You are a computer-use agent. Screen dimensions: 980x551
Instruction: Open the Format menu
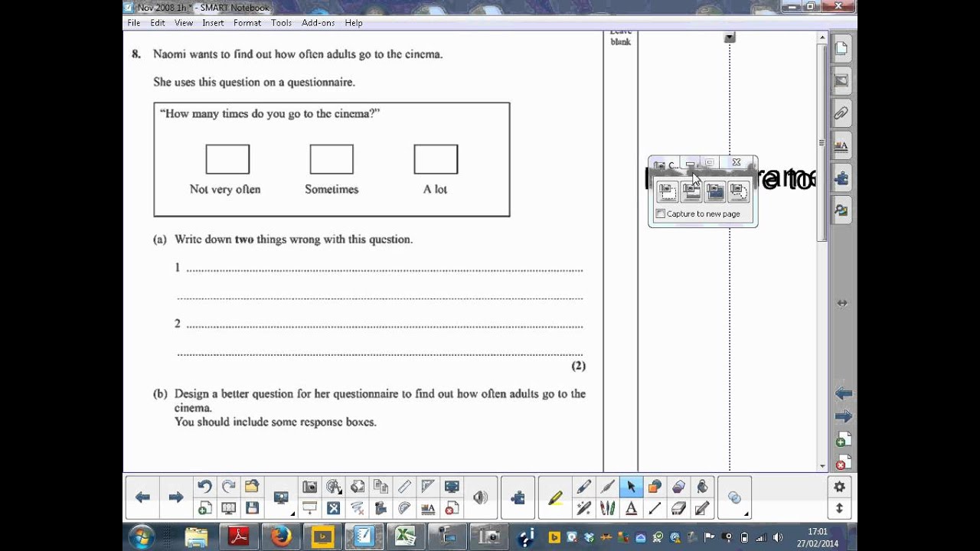247,23
